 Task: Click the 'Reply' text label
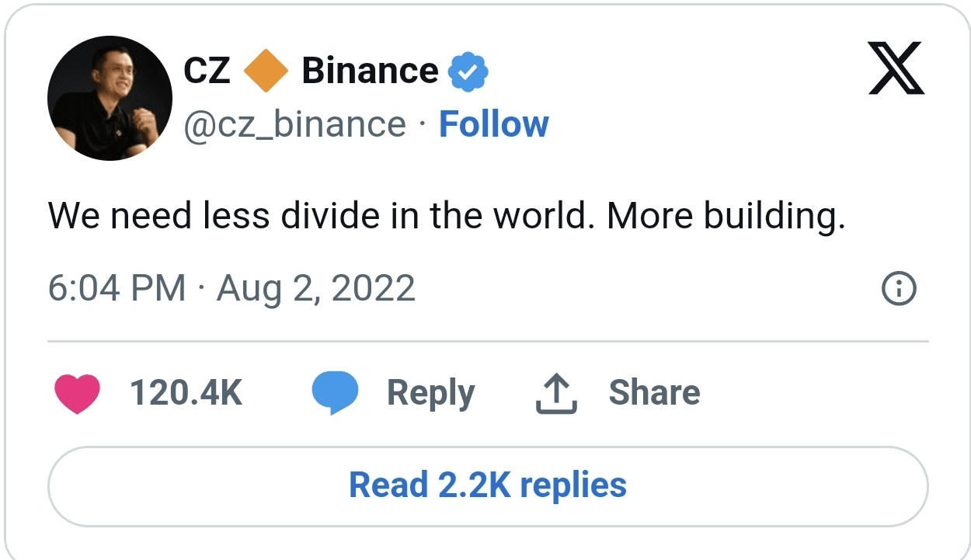[x=430, y=392]
